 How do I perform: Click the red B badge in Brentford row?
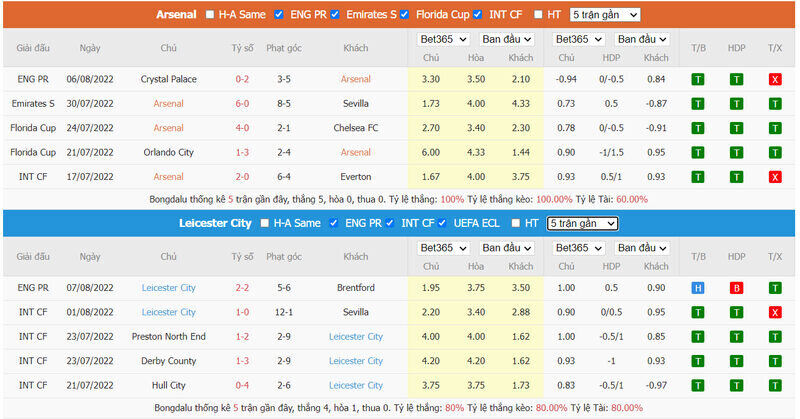[x=736, y=288]
